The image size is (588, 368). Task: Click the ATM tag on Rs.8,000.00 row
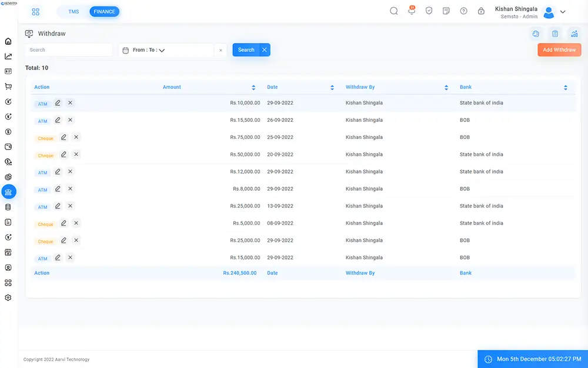[42, 190]
